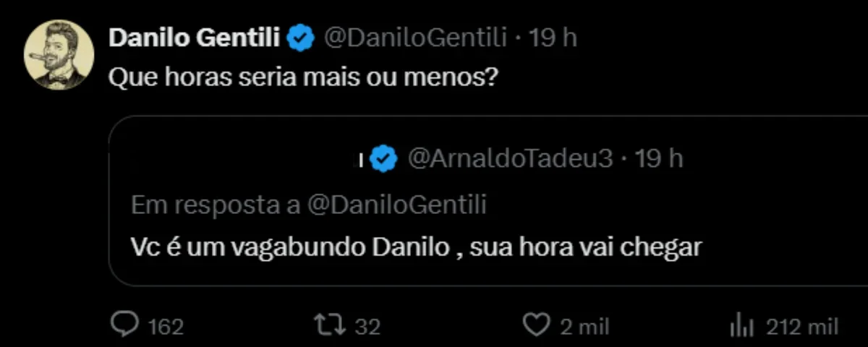Click the quoted tweet's 19 h timestamp
This screenshot has width=868, height=347.
(x=658, y=159)
